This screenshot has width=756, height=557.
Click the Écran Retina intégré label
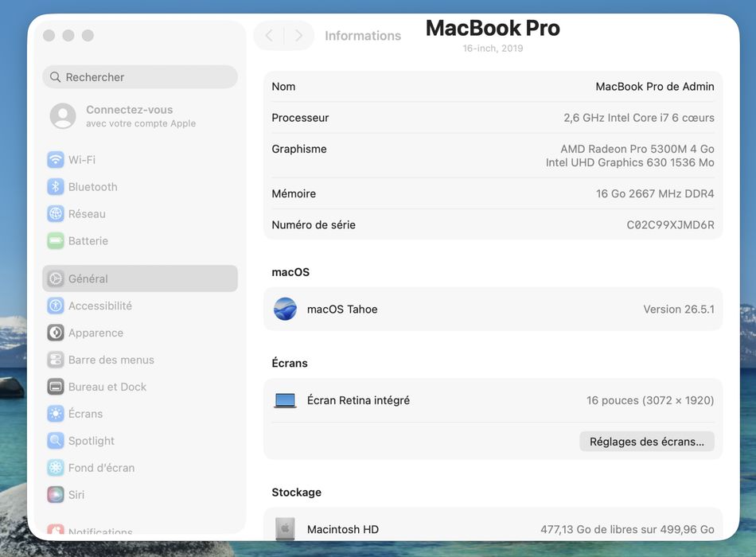point(358,400)
